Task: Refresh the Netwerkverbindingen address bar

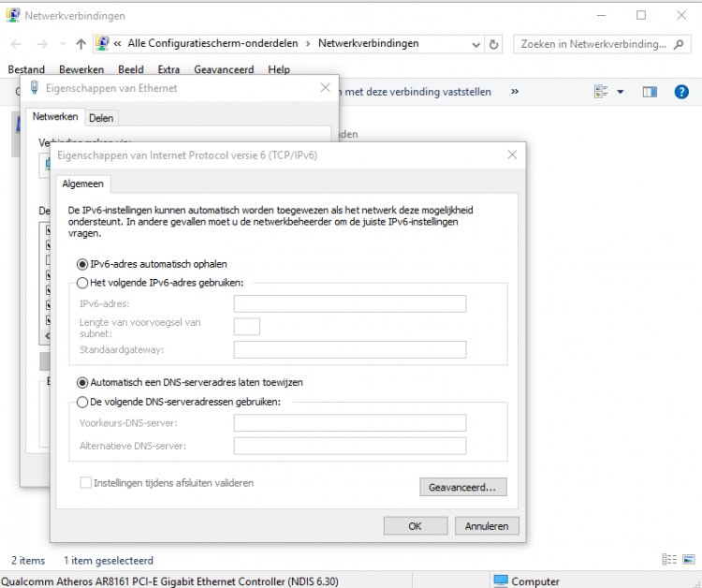Action: pos(494,44)
